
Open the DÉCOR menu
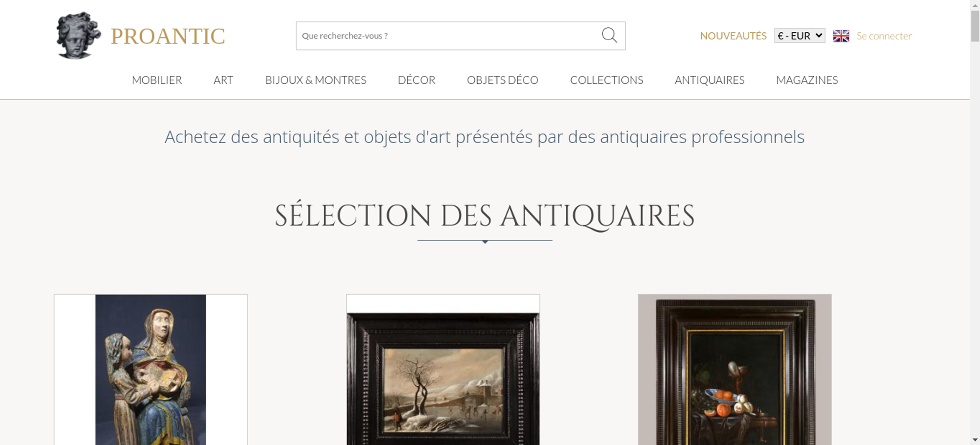(416, 80)
